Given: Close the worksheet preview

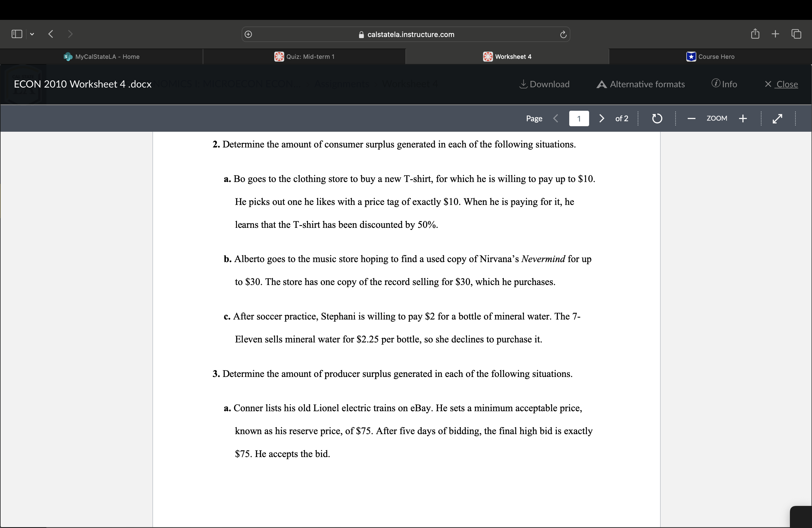Looking at the screenshot, I should pyautogui.click(x=782, y=84).
